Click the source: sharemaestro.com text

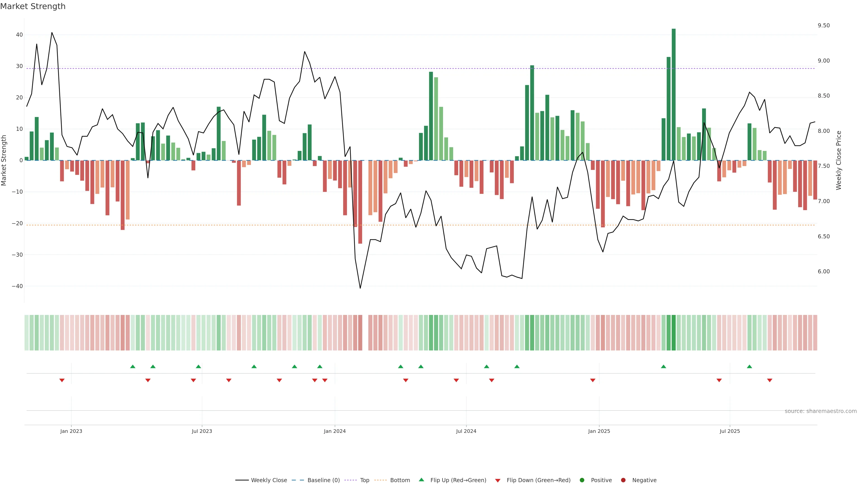pos(821,411)
